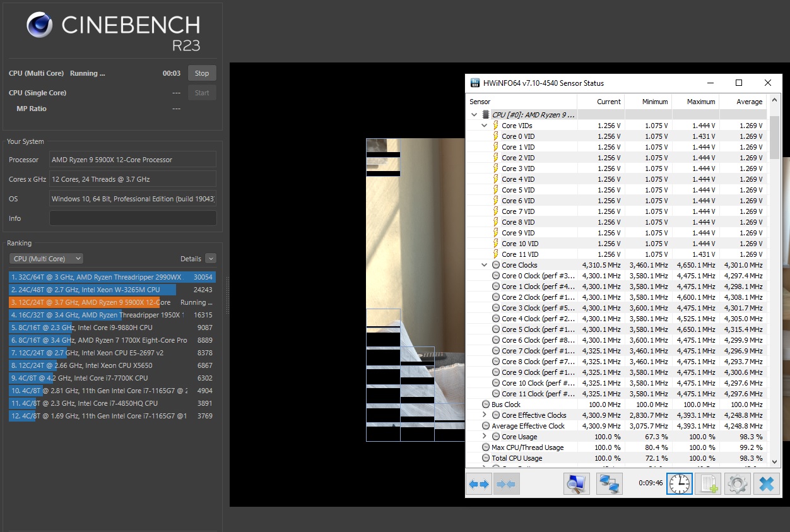
Task: Open the sensor magnifier monitor icon in HWiNFO
Action: tap(576, 484)
